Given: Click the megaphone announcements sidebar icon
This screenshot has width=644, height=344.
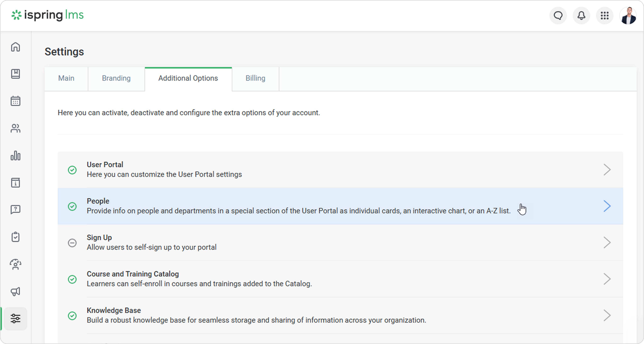Looking at the screenshot, I should [16, 291].
